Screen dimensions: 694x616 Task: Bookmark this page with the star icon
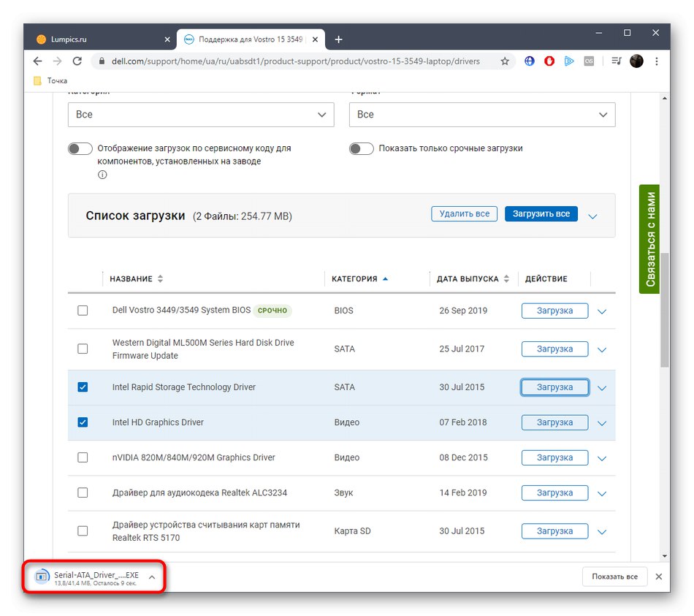[505, 61]
